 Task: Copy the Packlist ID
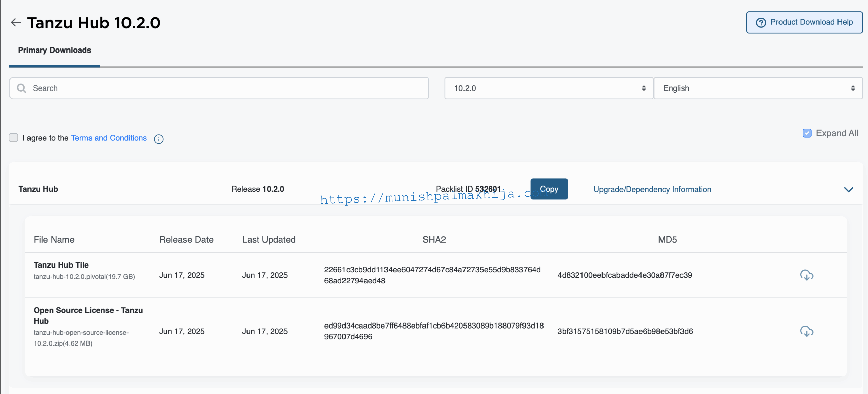pos(549,189)
